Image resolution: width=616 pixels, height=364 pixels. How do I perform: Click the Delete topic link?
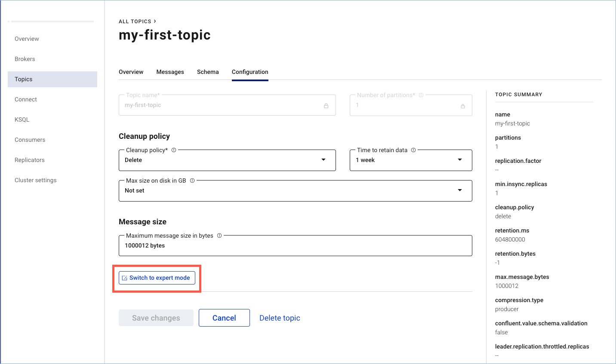pyautogui.click(x=280, y=318)
